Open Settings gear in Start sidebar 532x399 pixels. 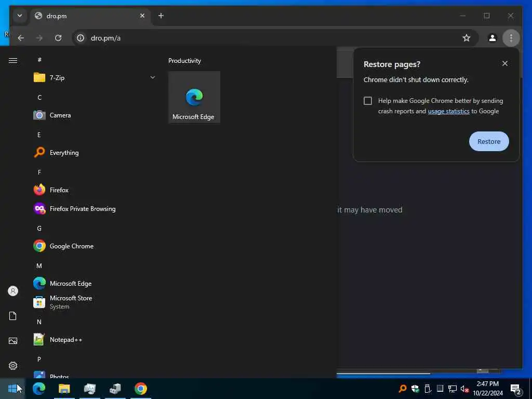(x=13, y=366)
